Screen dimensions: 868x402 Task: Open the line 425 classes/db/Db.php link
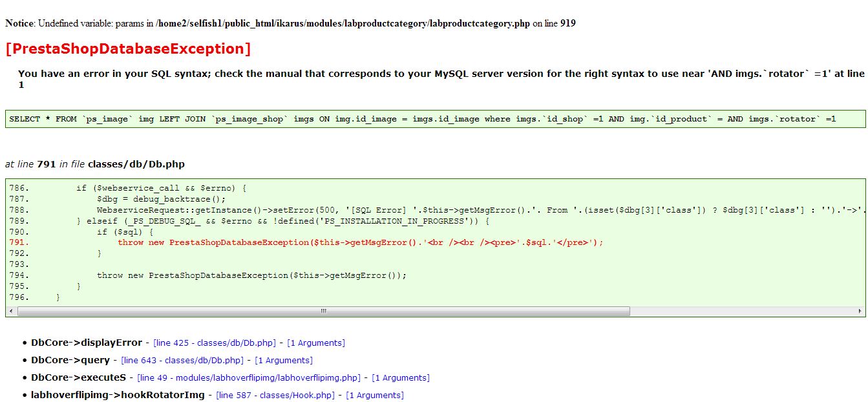215,343
